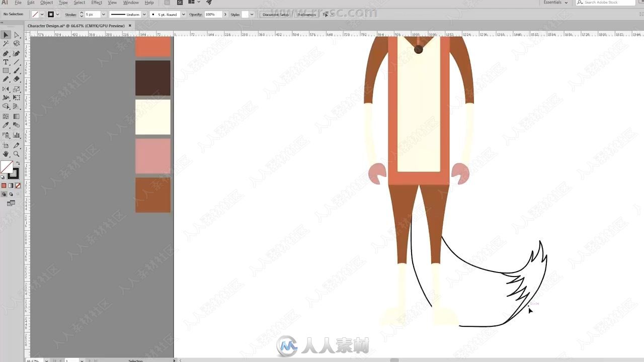Open the Arrange Documents dropdown
Viewport: 644px width, 362px height.
tap(194, 3)
